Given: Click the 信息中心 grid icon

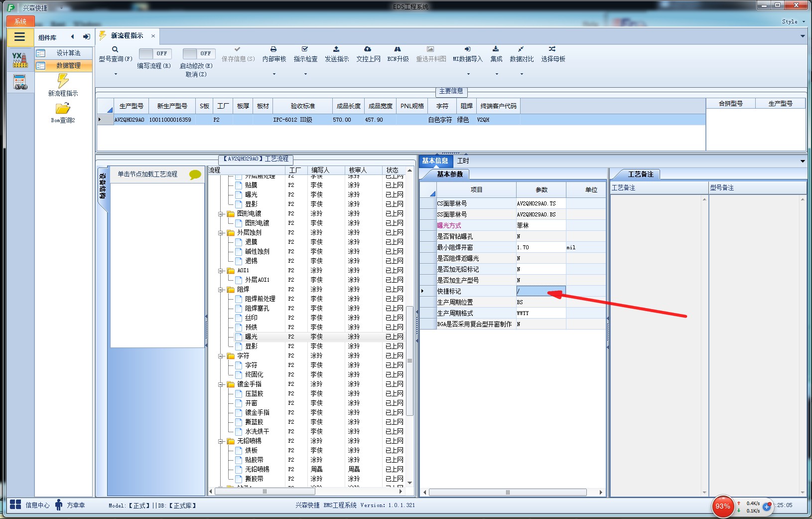Looking at the screenshot, I should tap(15, 505).
